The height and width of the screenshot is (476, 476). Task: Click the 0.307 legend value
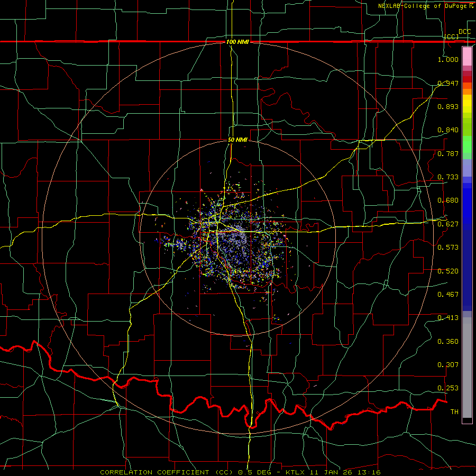point(448,365)
